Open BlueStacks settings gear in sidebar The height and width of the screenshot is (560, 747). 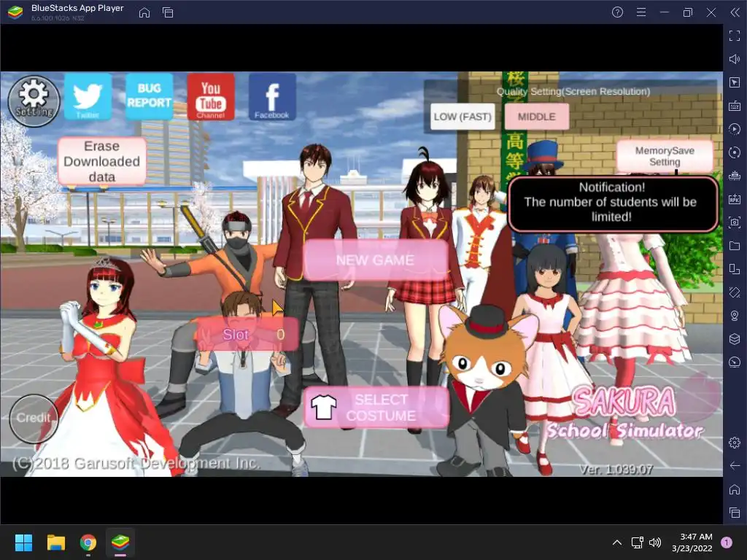coord(735,443)
